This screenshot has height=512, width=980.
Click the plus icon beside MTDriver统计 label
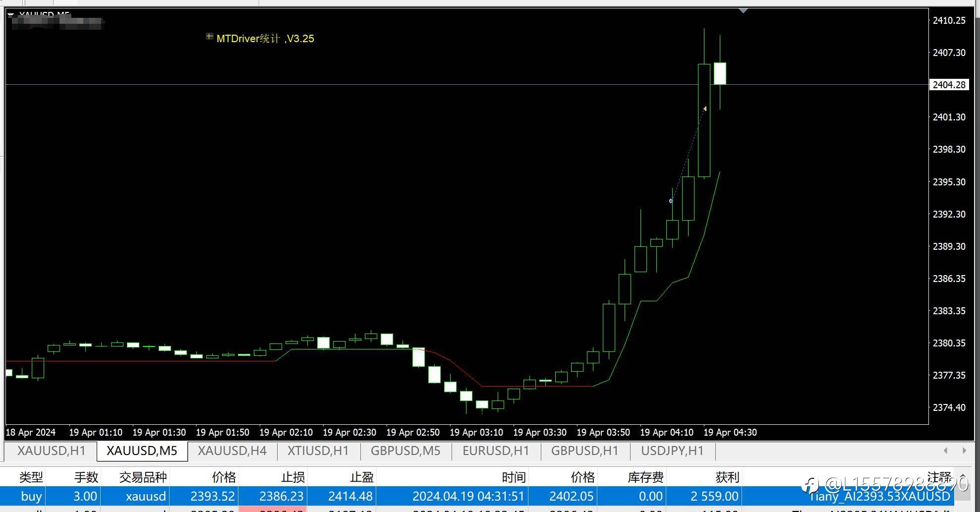tap(210, 37)
